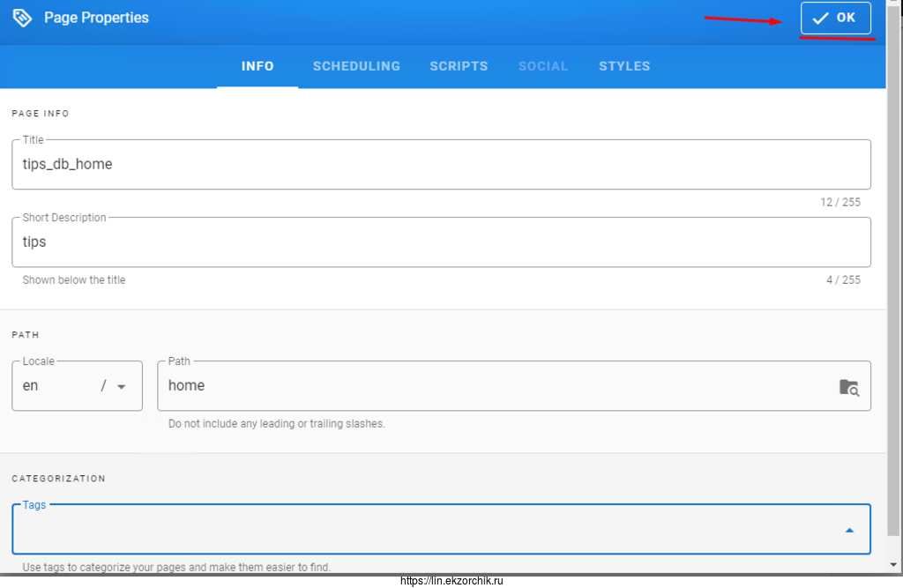The image size is (903, 588).
Task: Click the Path field containing home
Action: (494, 386)
